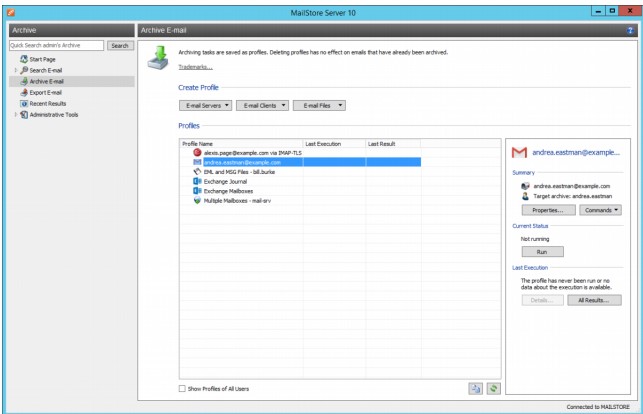
Task: Open the E-mail Servers dropdown
Action: click(206, 105)
